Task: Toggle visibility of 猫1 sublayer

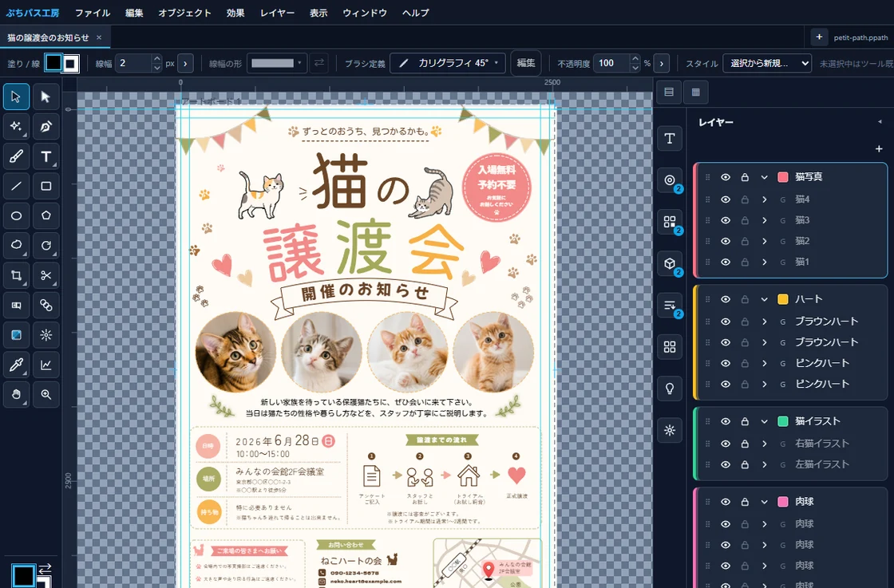Action: tap(726, 262)
